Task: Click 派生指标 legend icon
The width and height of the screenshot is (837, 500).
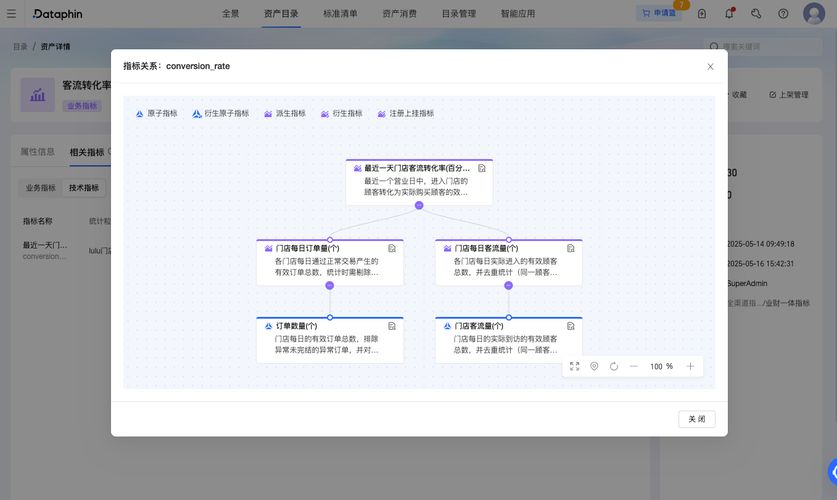Action: (x=268, y=114)
